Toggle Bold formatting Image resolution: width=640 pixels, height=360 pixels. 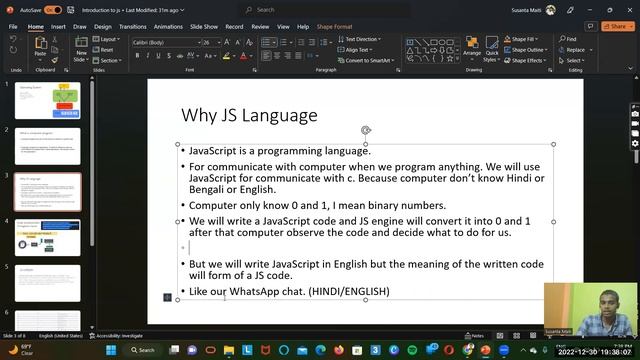(x=137, y=56)
